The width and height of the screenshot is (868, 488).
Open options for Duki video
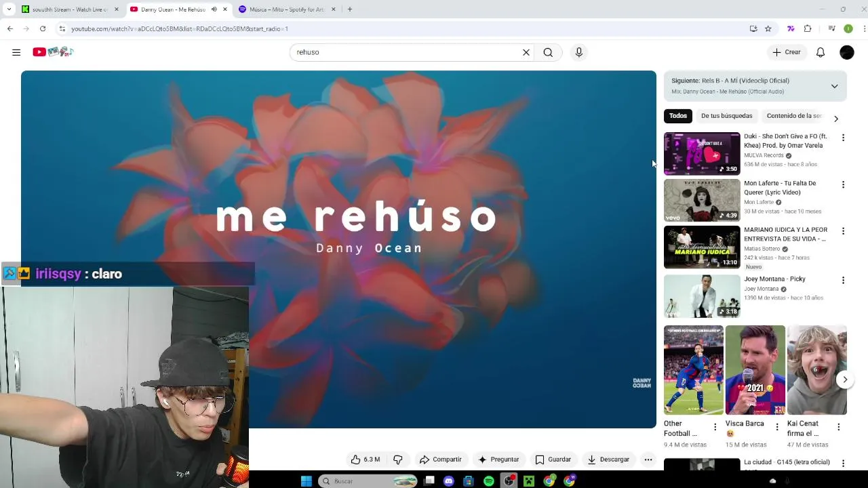tap(843, 138)
